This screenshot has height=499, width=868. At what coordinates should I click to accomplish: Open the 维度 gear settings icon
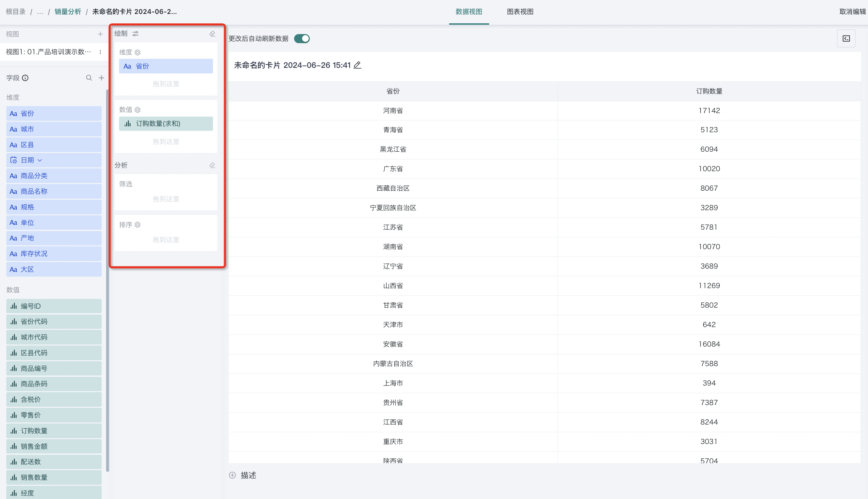(138, 53)
